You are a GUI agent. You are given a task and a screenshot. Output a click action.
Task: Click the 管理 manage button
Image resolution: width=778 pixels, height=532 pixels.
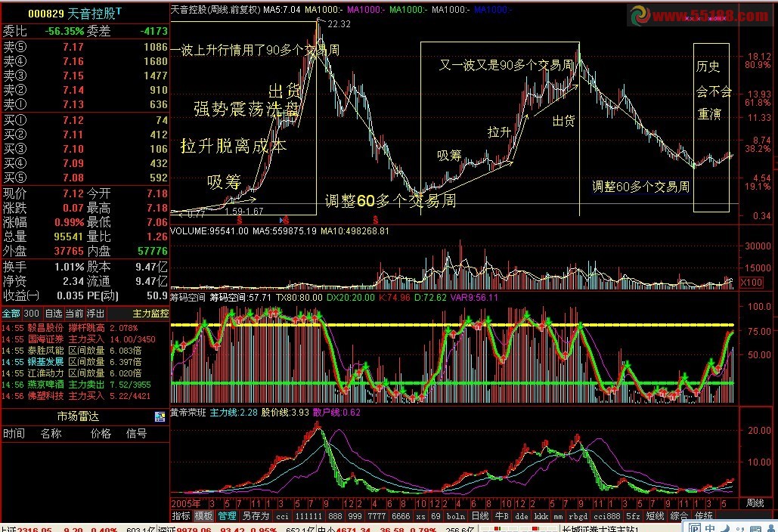coord(228,515)
